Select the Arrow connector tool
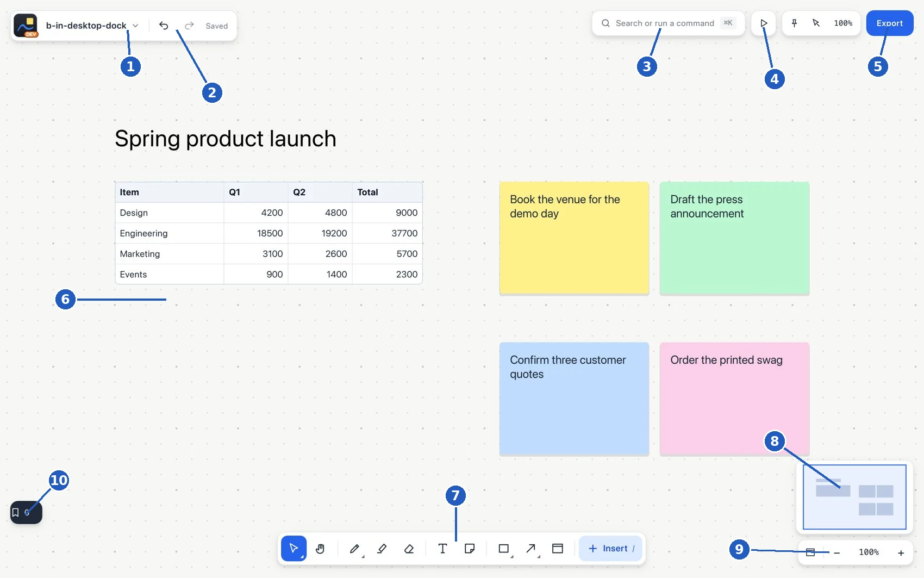The image size is (924, 578). (x=531, y=548)
